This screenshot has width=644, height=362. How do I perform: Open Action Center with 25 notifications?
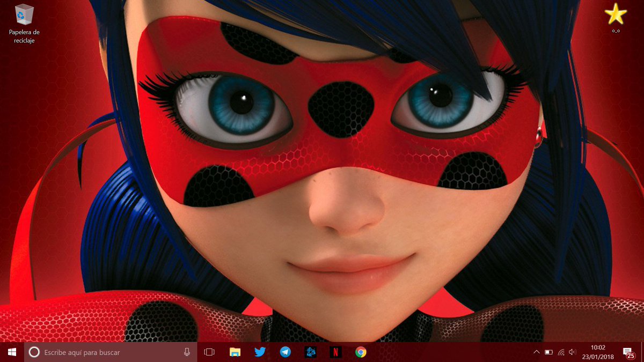pos(628,352)
